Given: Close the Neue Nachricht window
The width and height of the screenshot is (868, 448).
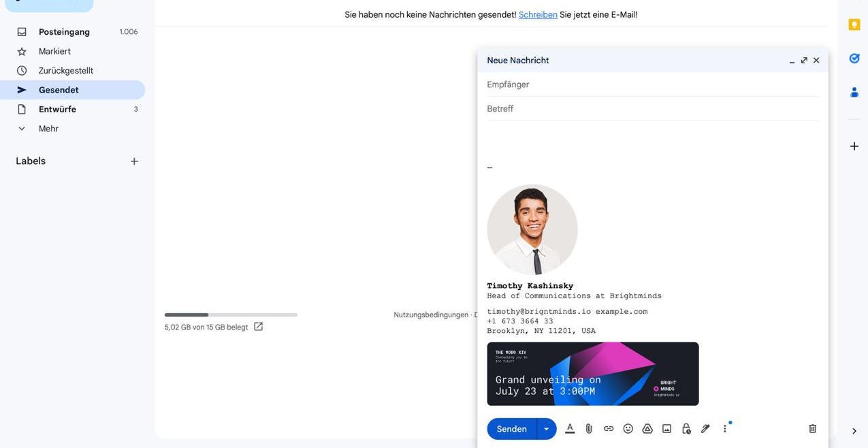Looking at the screenshot, I should tap(816, 61).
